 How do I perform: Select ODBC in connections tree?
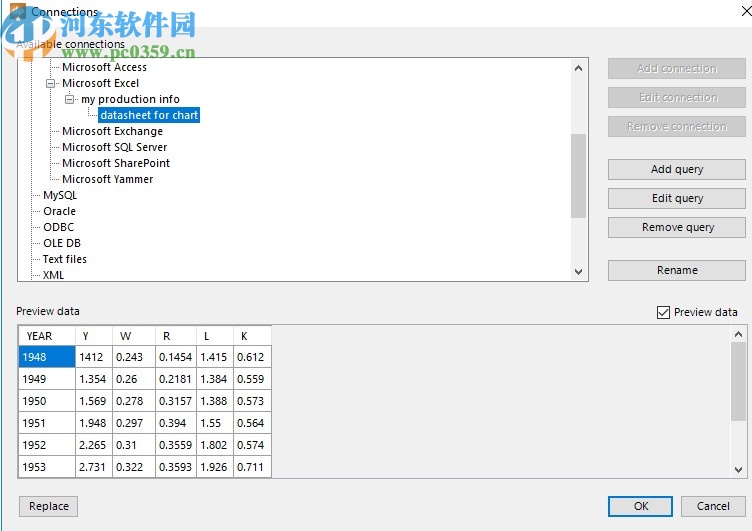click(x=59, y=227)
